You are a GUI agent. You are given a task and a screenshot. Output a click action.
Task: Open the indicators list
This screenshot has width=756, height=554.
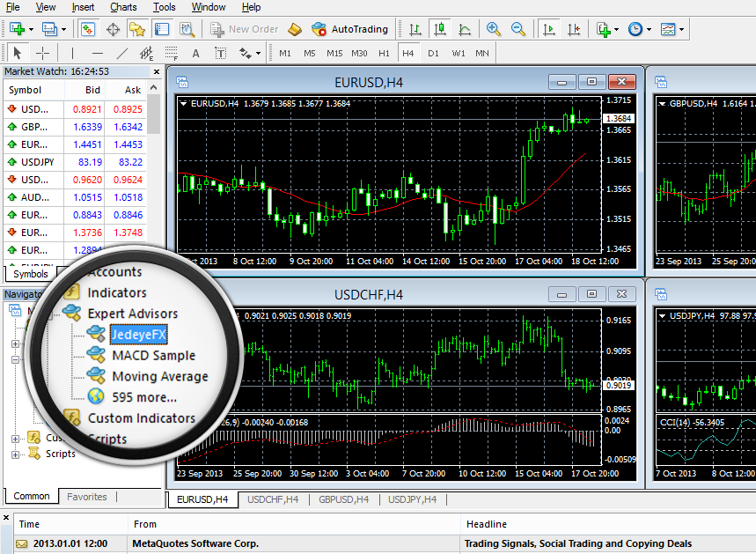[603, 28]
